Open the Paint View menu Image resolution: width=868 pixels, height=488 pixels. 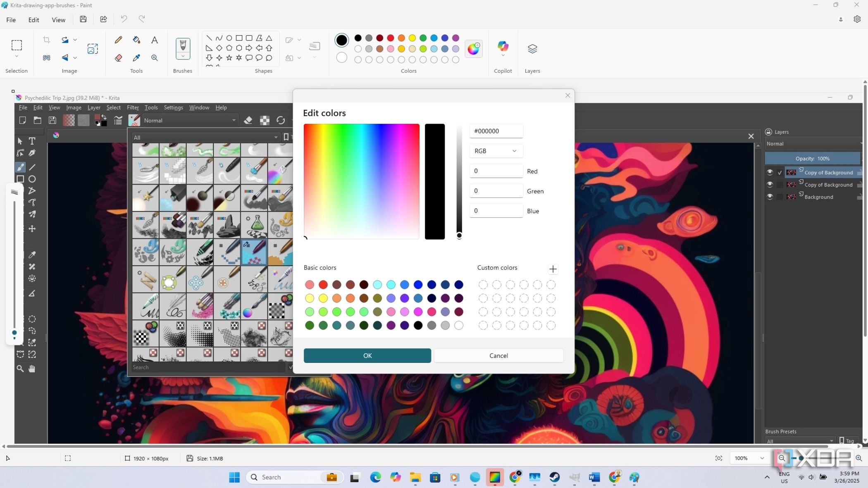[x=58, y=19]
